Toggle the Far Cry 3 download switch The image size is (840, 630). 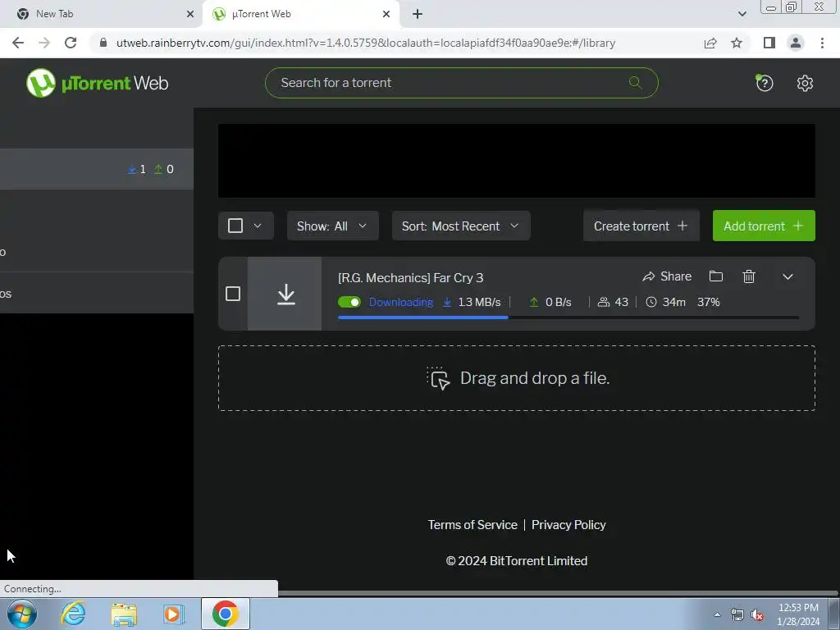[349, 302]
